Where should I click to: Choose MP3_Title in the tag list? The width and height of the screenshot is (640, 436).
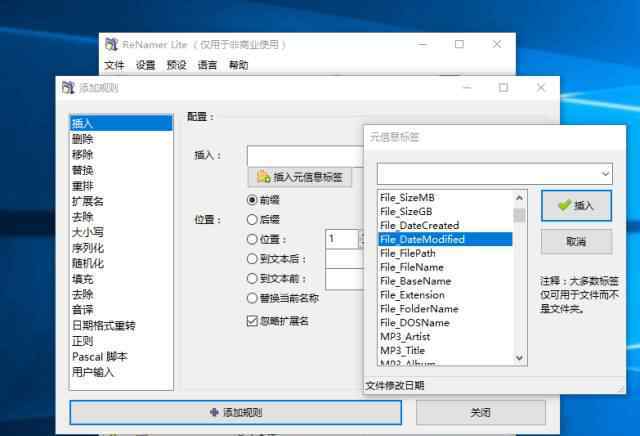click(x=445, y=350)
